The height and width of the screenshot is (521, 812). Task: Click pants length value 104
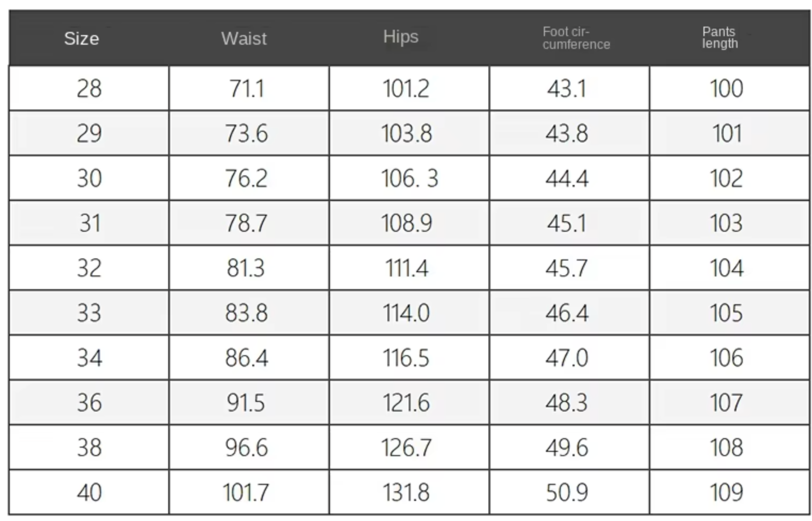[x=726, y=267]
